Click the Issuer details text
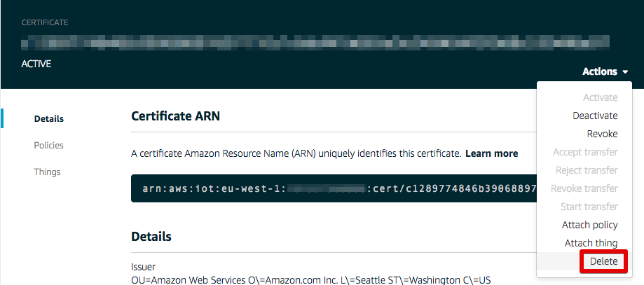 [x=311, y=274]
